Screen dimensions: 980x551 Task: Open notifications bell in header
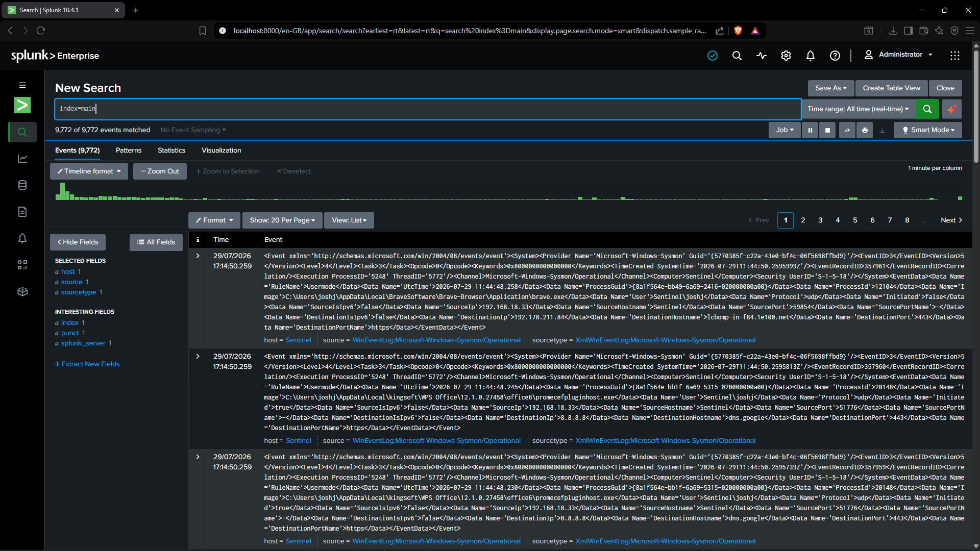(811, 56)
